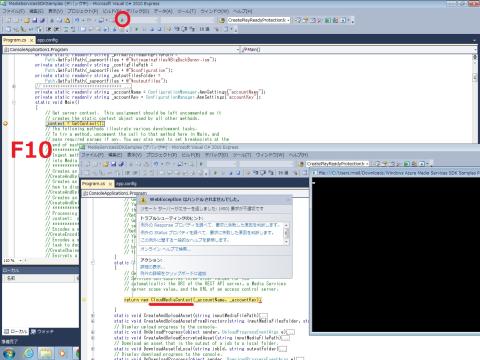Screen dimensions: 480x360
Task: Select the ローカル tab in bottom panel
Action: tap(16, 332)
